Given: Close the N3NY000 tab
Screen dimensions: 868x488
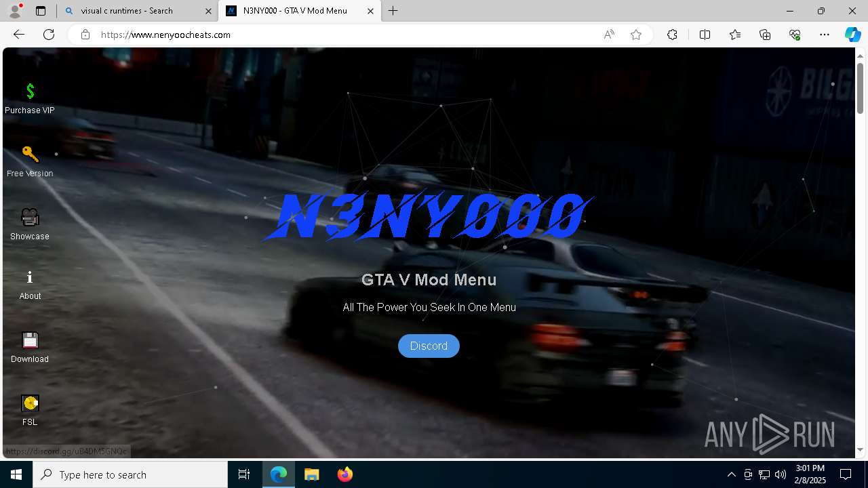Looking at the screenshot, I should coord(370,11).
